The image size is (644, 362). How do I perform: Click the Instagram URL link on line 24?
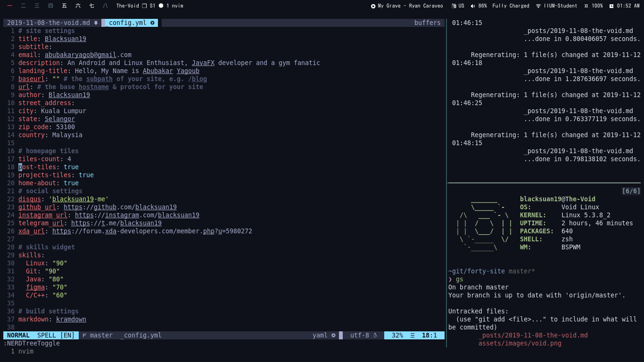coord(137,215)
